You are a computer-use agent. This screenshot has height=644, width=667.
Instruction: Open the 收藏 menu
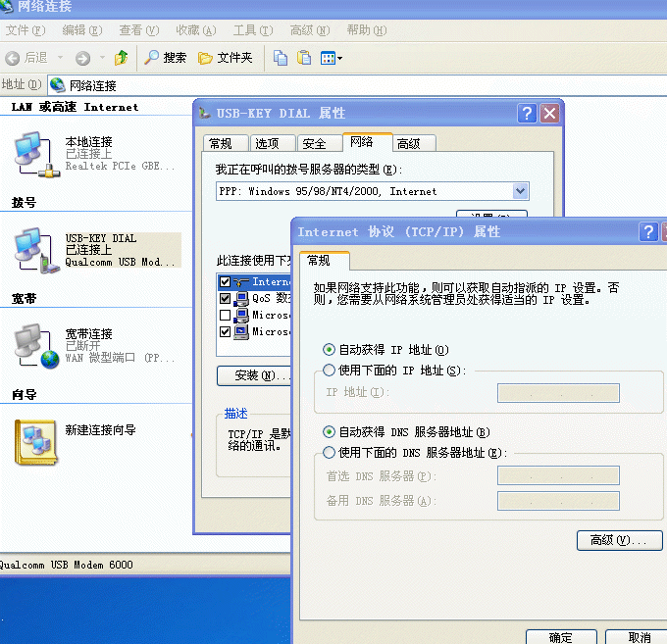tap(196, 30)
